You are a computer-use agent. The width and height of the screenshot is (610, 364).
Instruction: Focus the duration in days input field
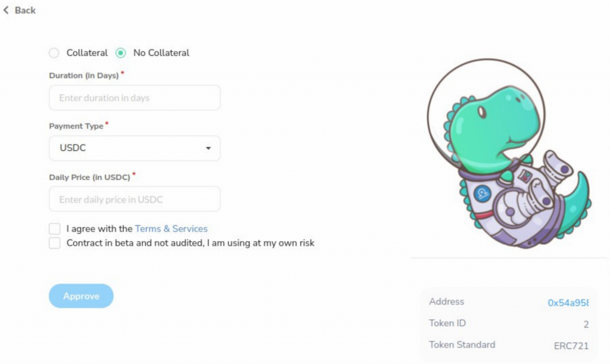[135, 98]
